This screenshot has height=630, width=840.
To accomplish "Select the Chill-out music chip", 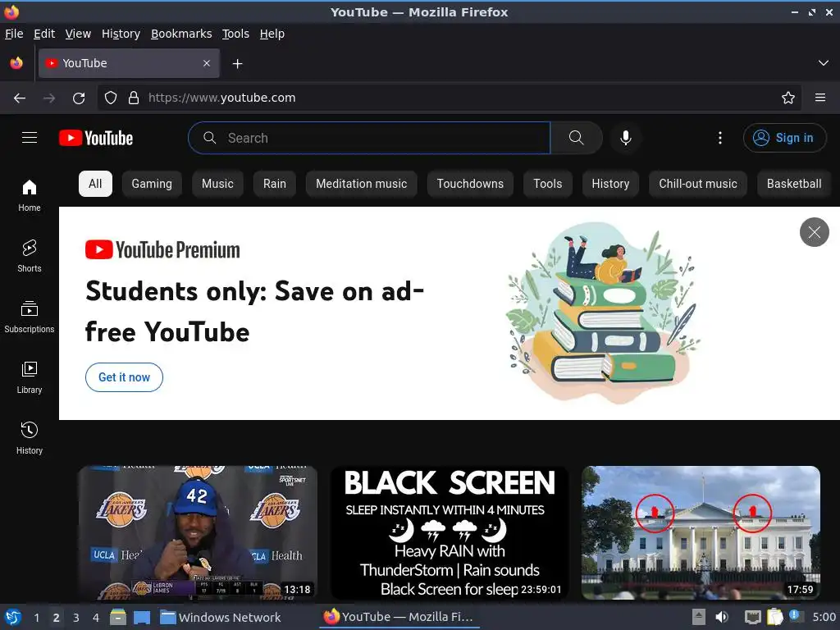I will 697,184.
